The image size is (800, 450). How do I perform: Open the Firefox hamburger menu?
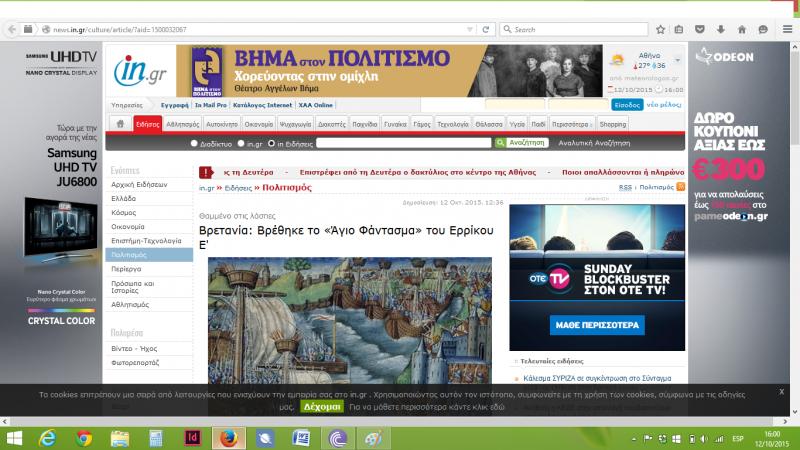point(787,30)
